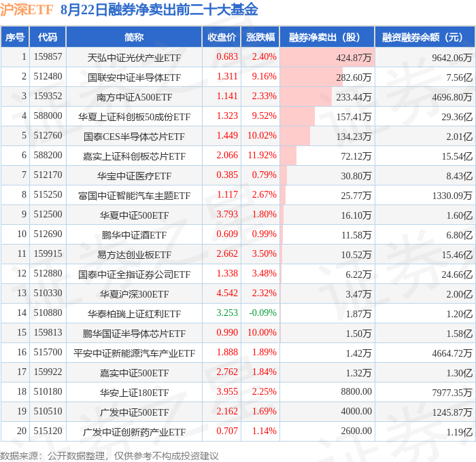Click fund name 华宝中证医疗ETF
Viewport: 476px width, 462px height.
click(x=134, y=176)
